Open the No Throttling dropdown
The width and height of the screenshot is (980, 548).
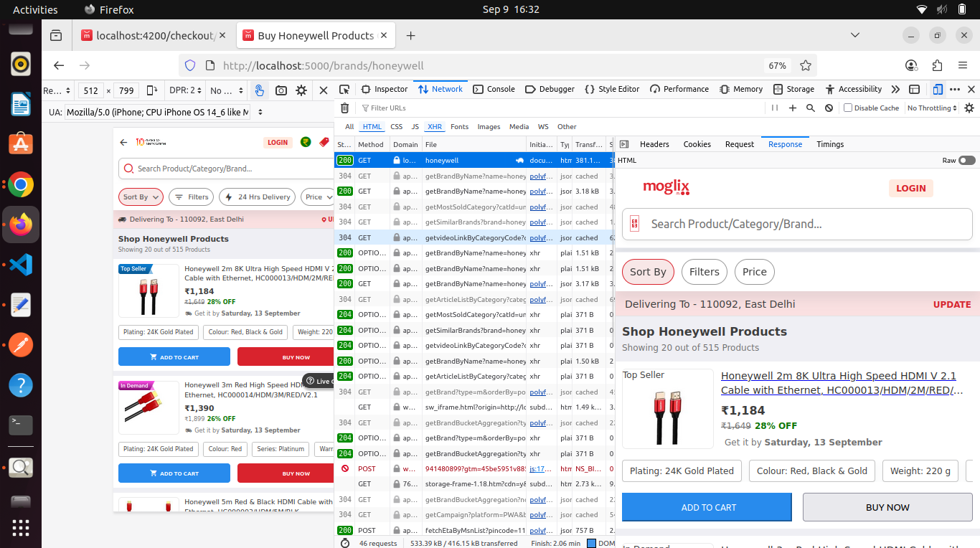point(933,108)
